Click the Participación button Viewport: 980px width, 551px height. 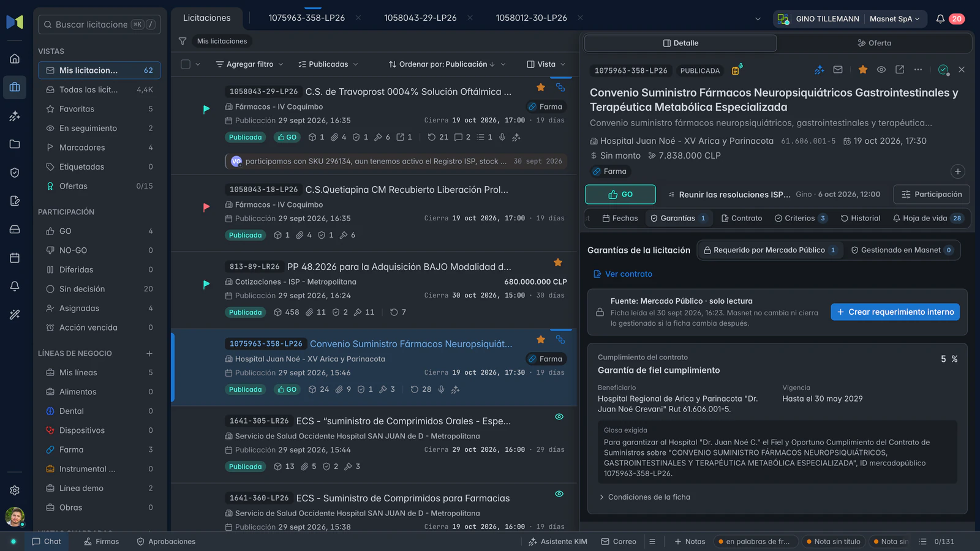click(x=931, y=194)
